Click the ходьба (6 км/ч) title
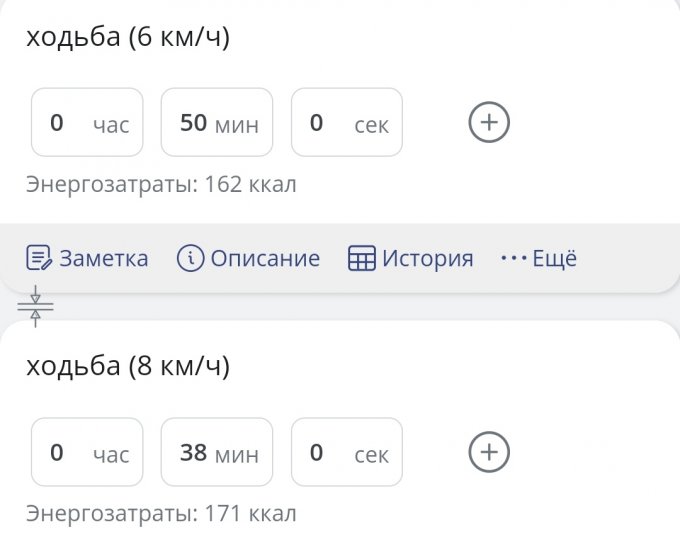Screen dimensions: 680x542 coord(128,36)
